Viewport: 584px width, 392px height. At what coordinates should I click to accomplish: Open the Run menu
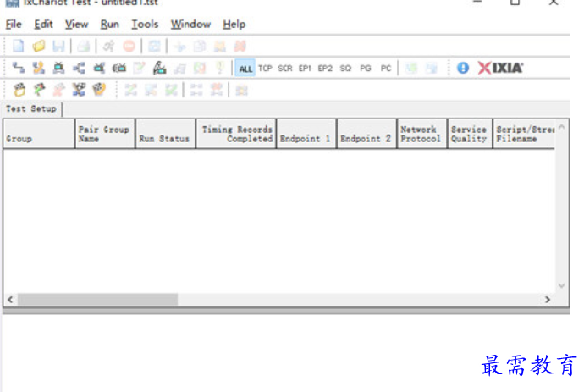[x=110, y=25]
